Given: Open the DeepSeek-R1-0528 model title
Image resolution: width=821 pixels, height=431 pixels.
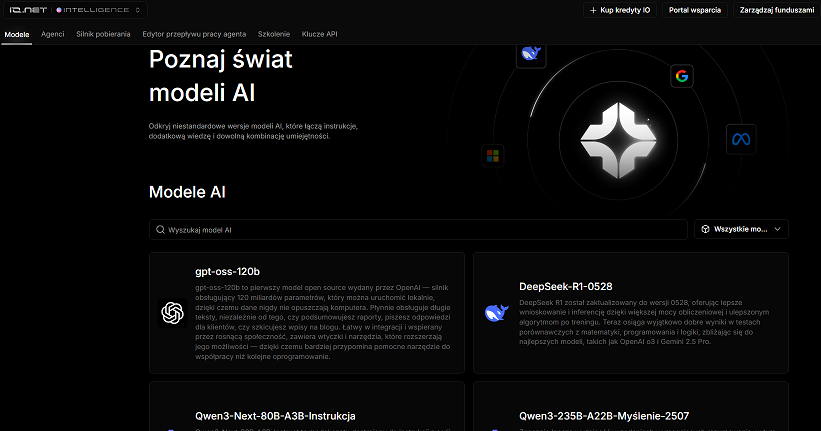Looking at the screenshot, I should (565, 286).
